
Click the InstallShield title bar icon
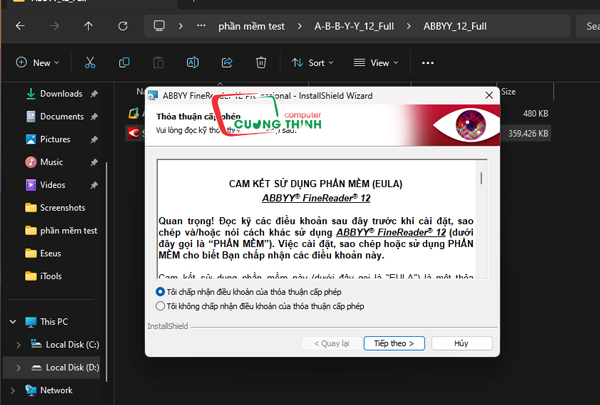[x=153, y=95]
